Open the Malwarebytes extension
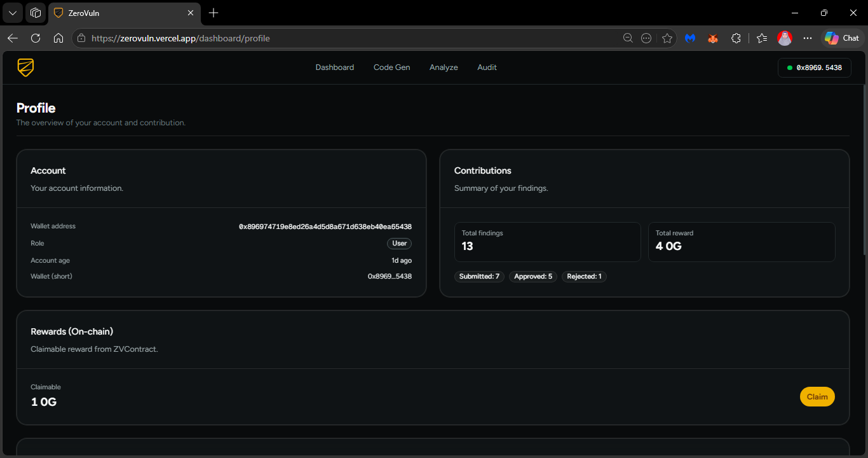This screenshot has height=458, width=868. (690, 38)
